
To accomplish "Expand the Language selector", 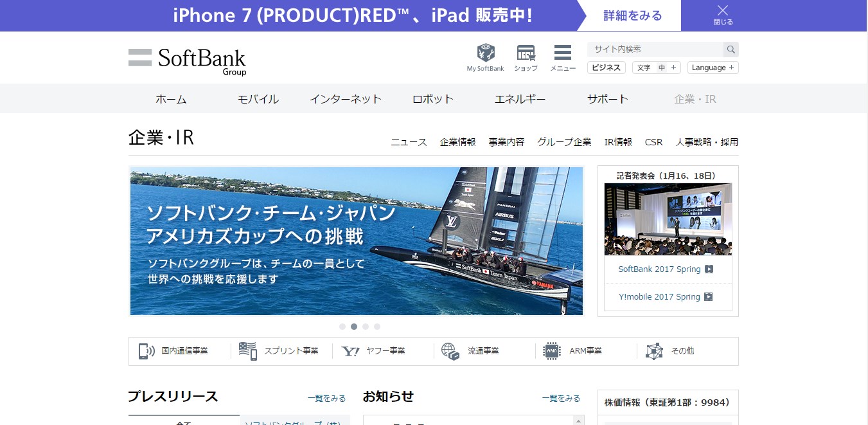I will pyautogui.click(x=713, y=68).
